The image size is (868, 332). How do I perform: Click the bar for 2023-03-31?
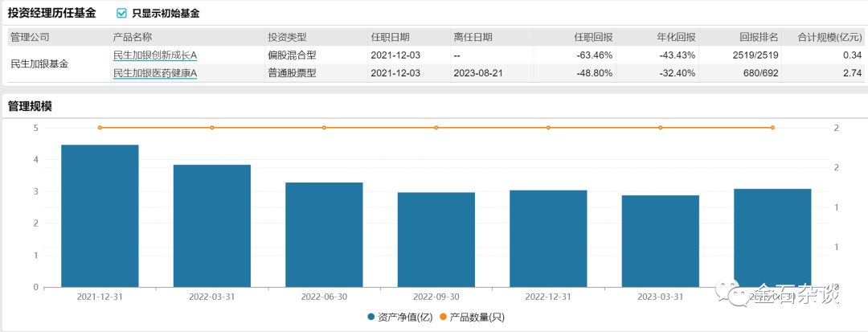[661, 241]
